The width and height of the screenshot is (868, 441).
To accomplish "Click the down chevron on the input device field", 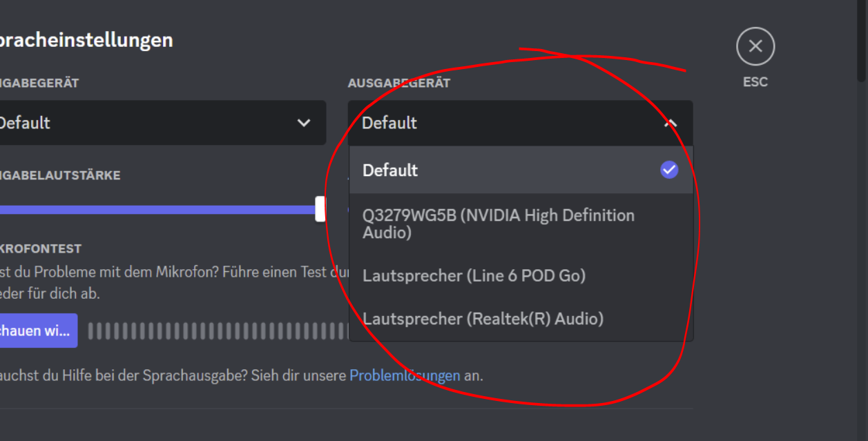I will (303, 123).
